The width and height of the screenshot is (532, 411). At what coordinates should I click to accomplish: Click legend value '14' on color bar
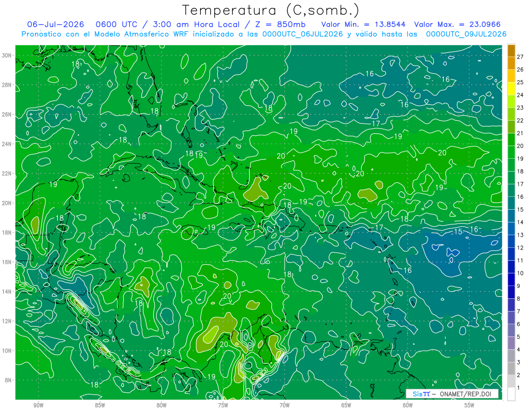[x=520, y=222]
